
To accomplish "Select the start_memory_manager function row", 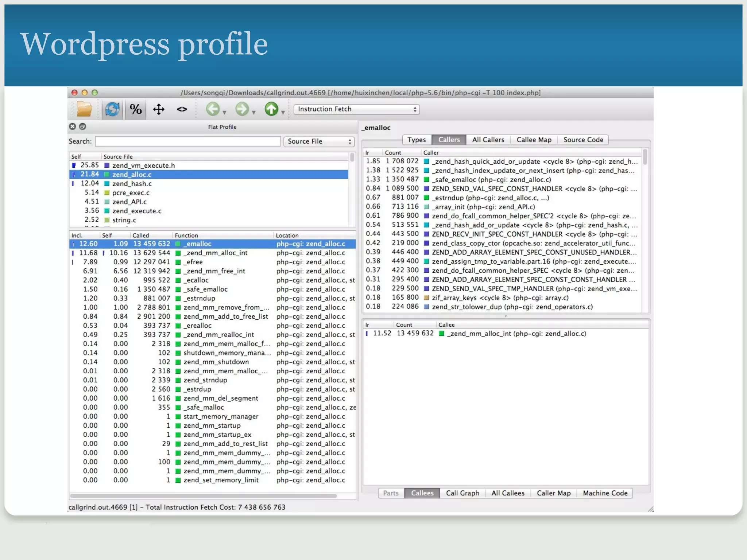I will [x=212, y=416].
